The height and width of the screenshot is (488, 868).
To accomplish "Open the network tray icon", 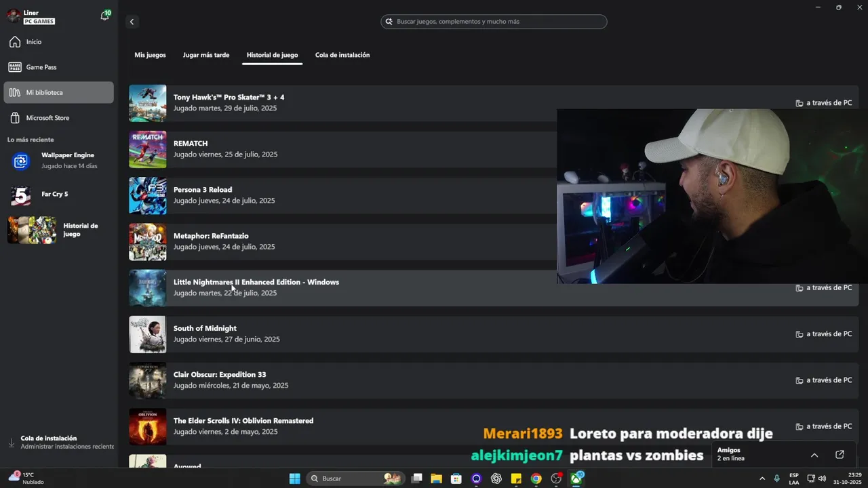I will (x=811, y=479).
